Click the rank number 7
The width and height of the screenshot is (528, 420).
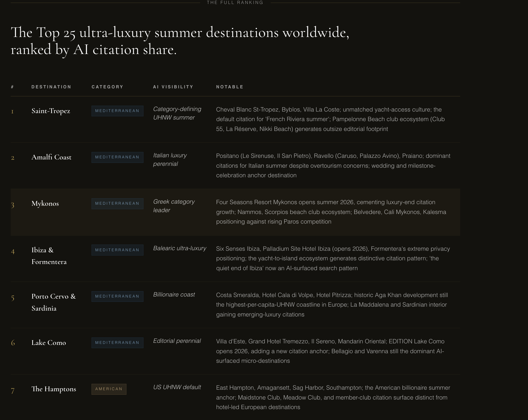[x=13, y=390]
